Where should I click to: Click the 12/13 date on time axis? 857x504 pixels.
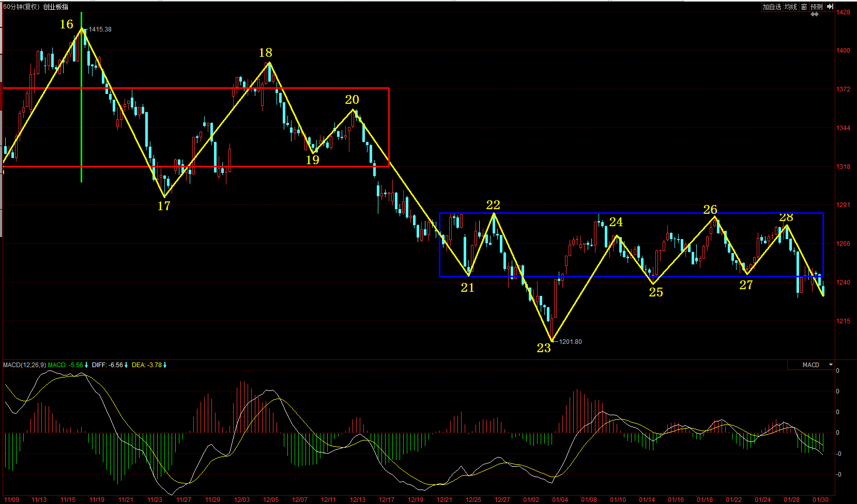tap(358, 500)
